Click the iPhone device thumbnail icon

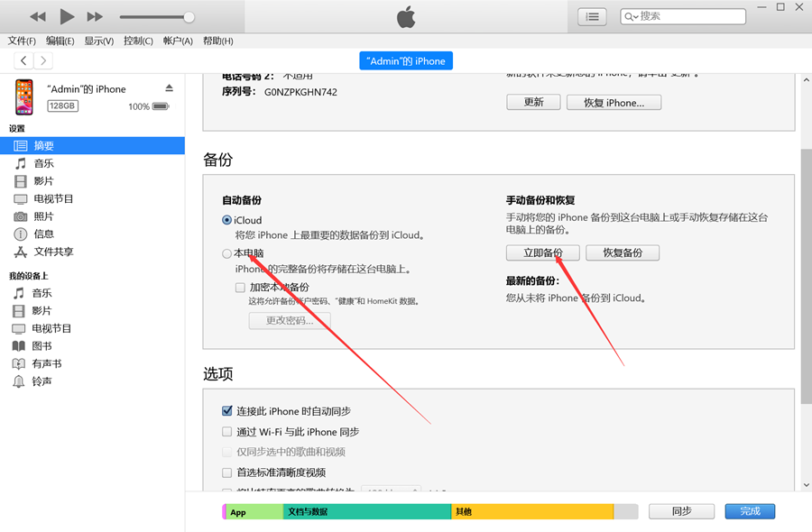coord(23,96)
